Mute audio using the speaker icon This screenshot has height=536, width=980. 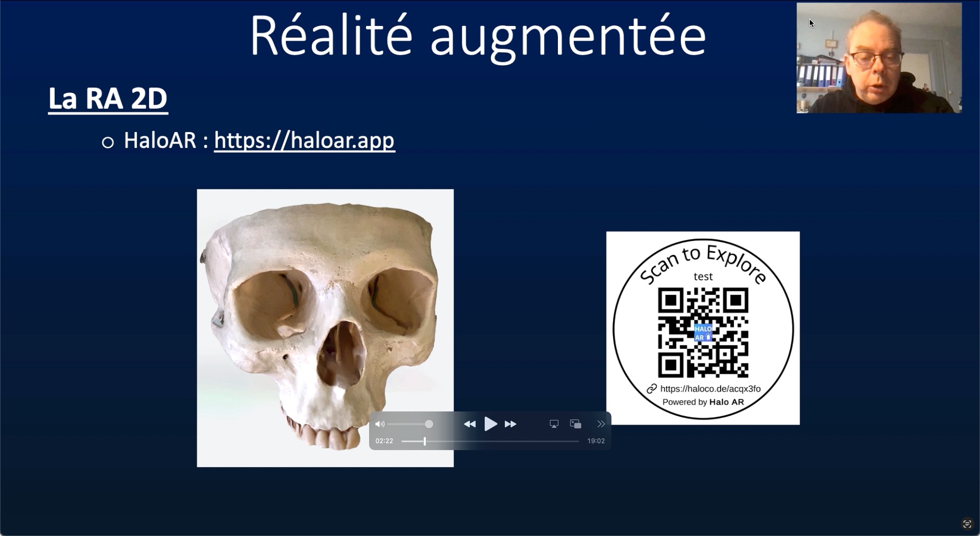pyautogui.click(x=380, y=424)
